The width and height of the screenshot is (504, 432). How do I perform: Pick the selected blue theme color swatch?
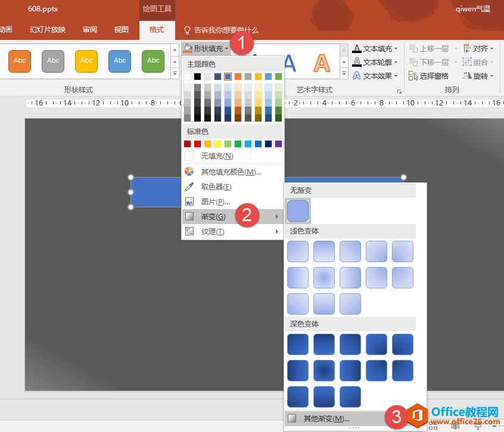228,76
